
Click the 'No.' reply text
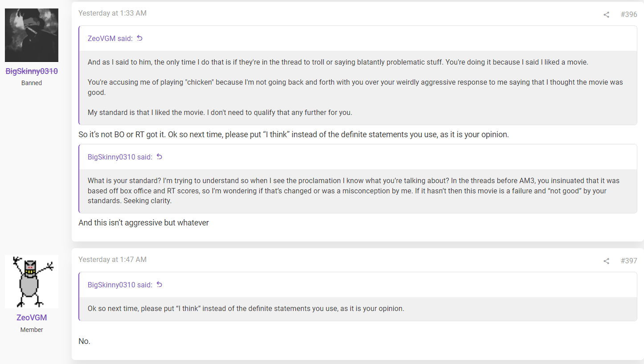coord(84,341)
